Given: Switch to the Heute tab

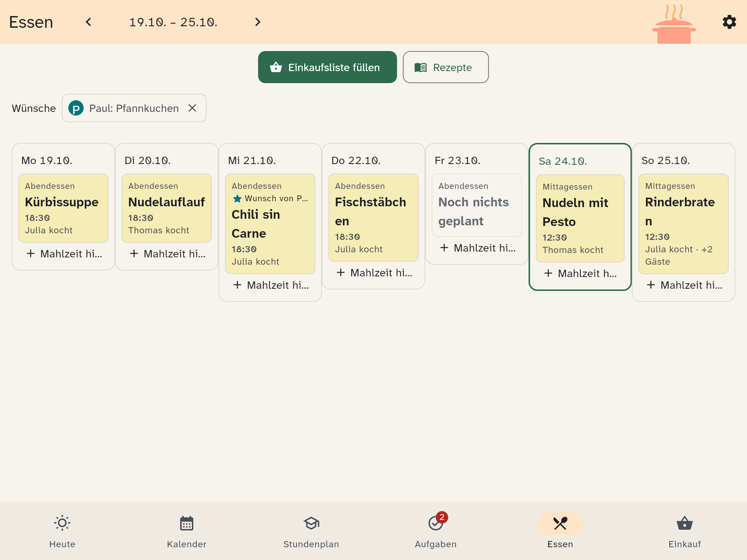Looking at the screenshot, I should [x=62, y=531].
